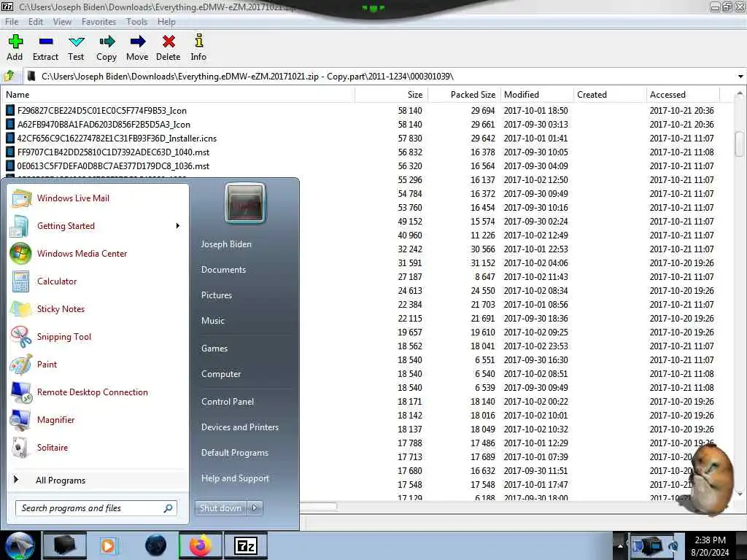This screenshot has width=747, height=560.
Task: Click the Windows Start orb
Action: pyautogui.click(x=19, y=545)
